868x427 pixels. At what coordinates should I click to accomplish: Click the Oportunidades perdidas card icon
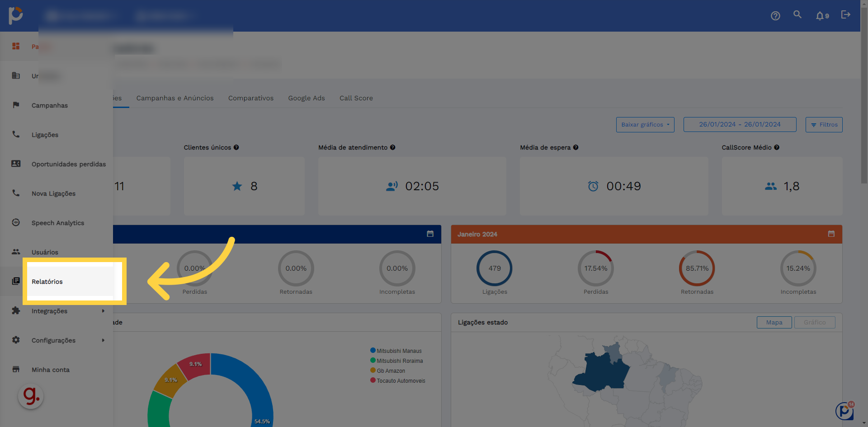(x=16, y=164)
